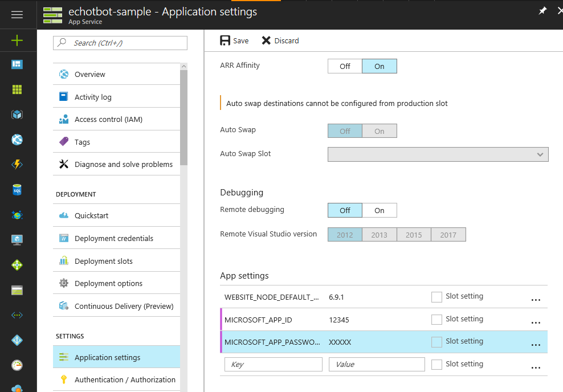This screenshot has height=392, width=563.
Task: Click the scrollbar up arrow in resource menu
Action: (x=183, y=67)
